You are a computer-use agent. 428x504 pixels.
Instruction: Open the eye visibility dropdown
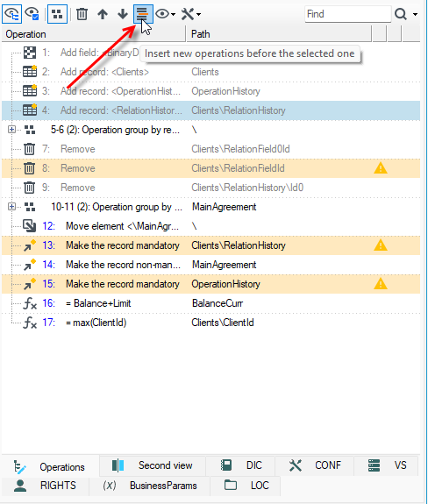[x=166, y=14]
